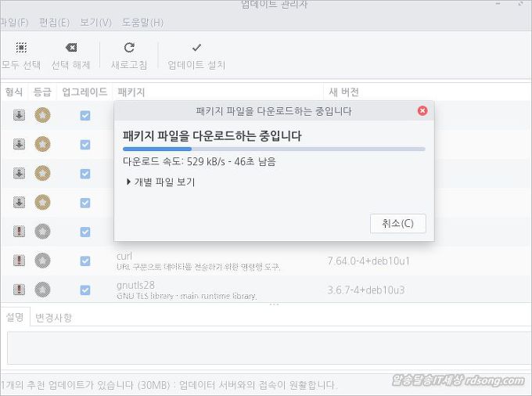Click the download type icon in the first package row
Image resolution: width=532 pixels, height=396 pixels.
click(x=19, y=116)
